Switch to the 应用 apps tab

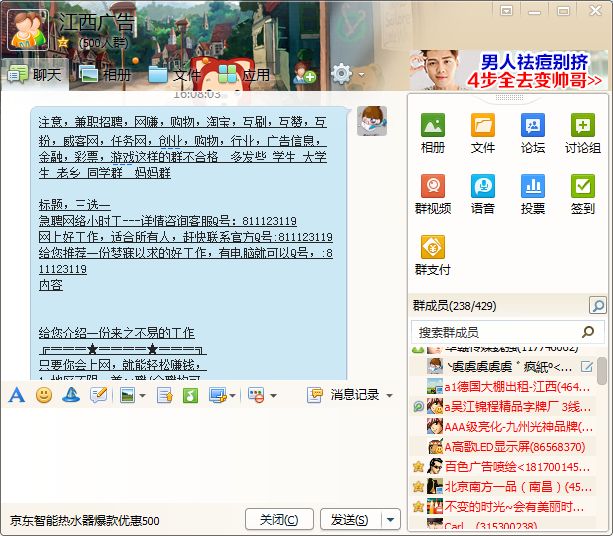(x=244, y=74)
